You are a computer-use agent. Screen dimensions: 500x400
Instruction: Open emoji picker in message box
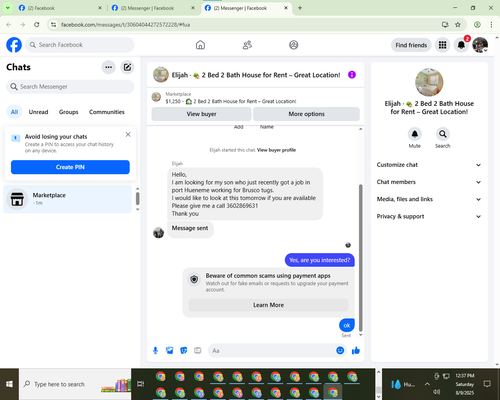(x=340, y=351)
